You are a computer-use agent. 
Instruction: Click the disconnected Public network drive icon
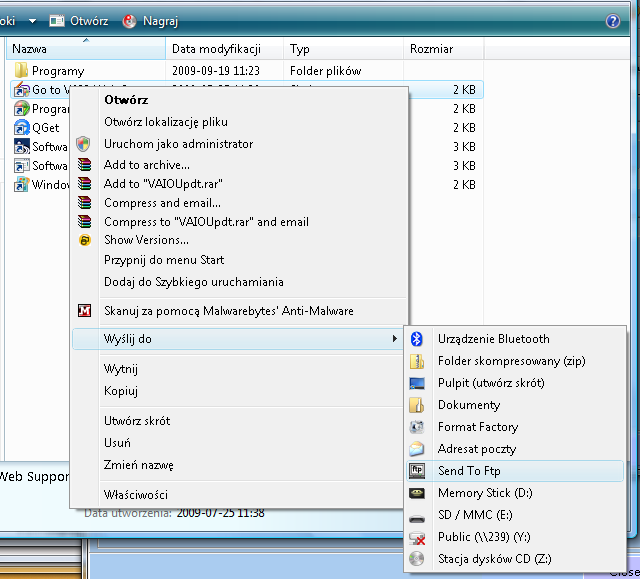coord(417,537)
